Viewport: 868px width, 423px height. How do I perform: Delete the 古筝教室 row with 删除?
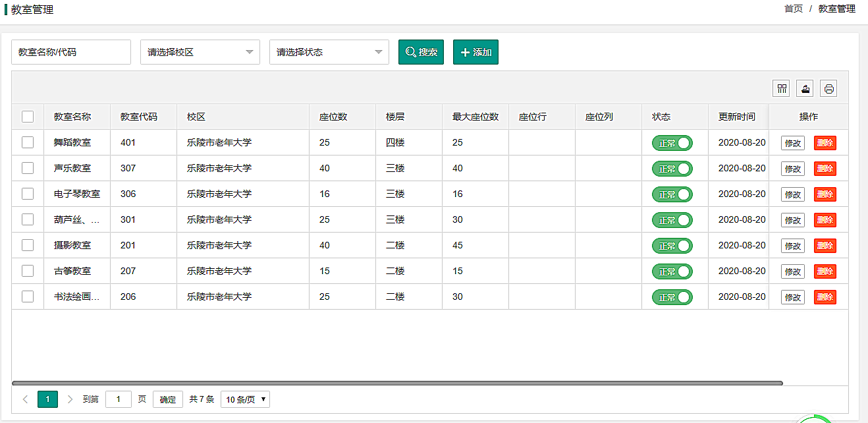pyautogui.click(x=825, y=271)
